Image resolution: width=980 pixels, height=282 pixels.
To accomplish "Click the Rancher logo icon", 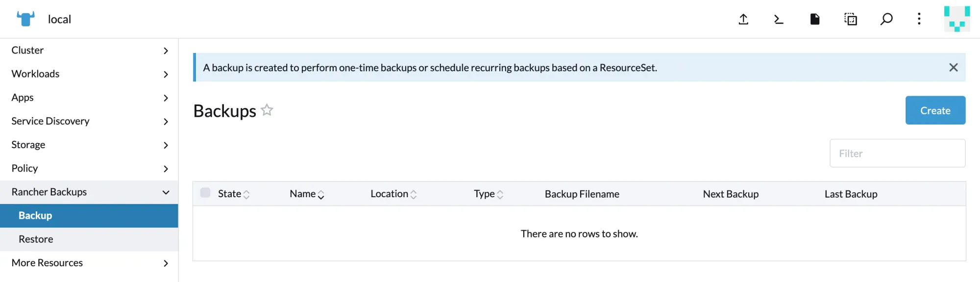I will point(25,19).
